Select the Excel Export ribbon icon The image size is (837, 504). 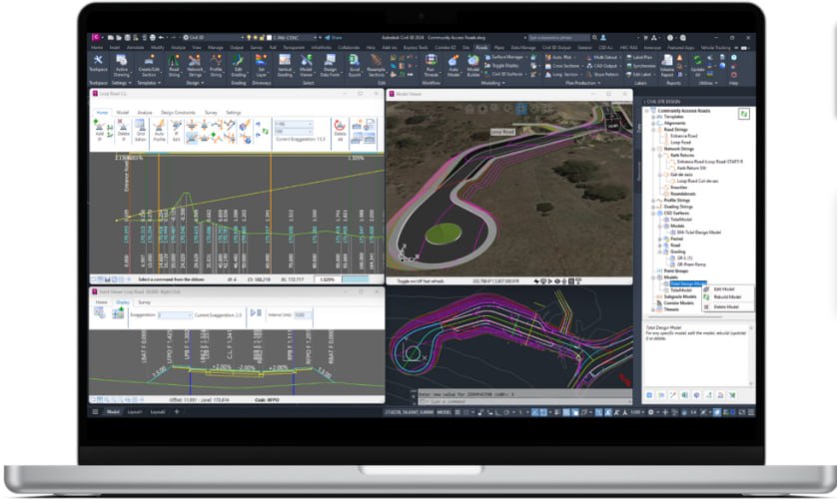click(354, 65)
